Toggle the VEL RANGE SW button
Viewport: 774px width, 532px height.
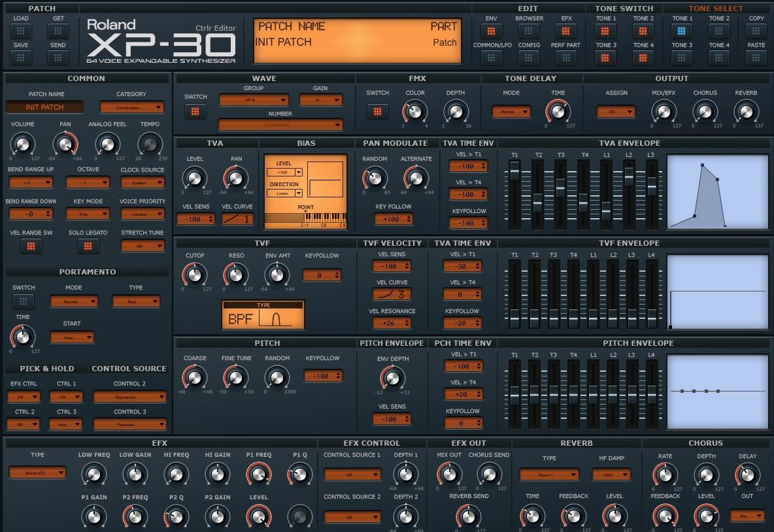(x=31, y=246)
